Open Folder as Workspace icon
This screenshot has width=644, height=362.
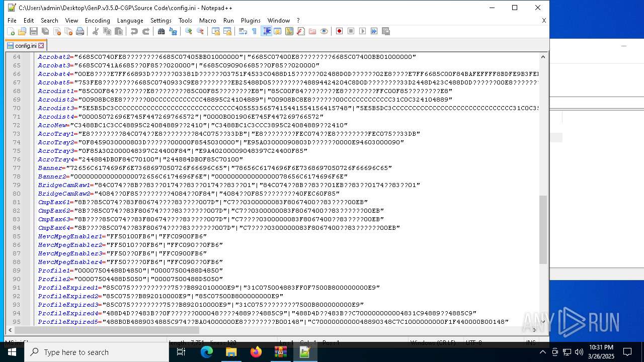[312, 31]
